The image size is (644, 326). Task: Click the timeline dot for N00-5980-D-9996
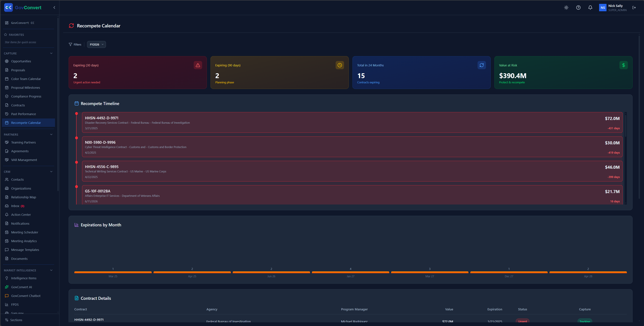(77, 138)
